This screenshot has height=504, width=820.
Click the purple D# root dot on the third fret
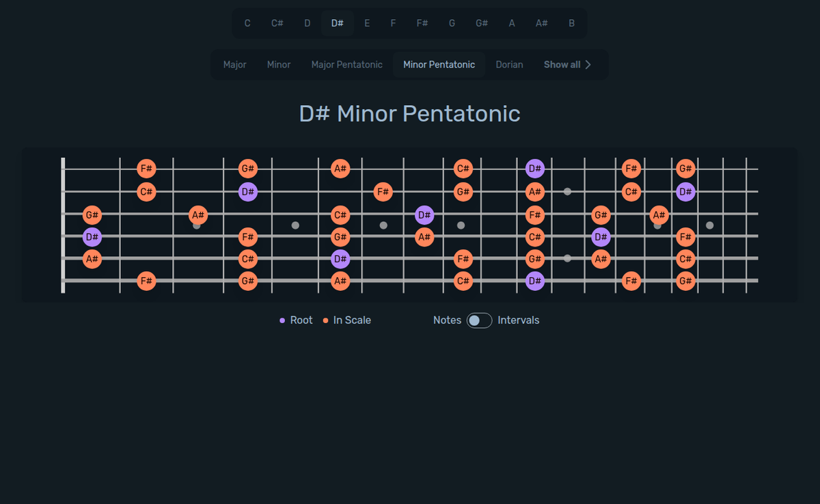(x=248, y=192)
